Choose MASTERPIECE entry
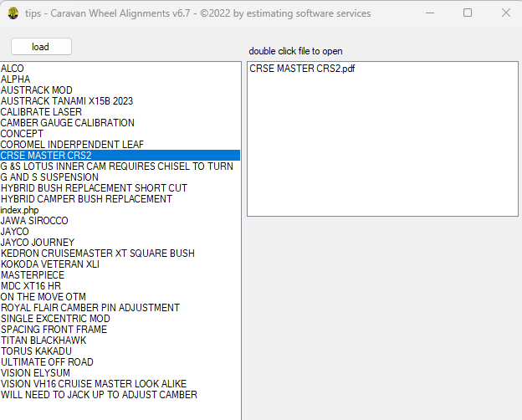This screenshot has height=420, width=522. click(x=120, y=275)
